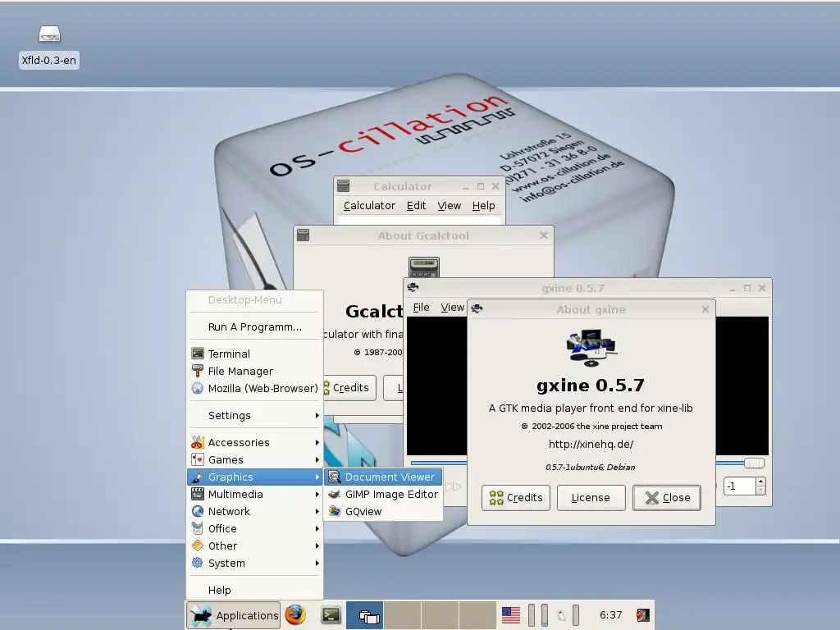The width and height of the screenshot is (840, 630).
Task: Click the gxine logo in About gxine dialog
Action: coord(591,348)
